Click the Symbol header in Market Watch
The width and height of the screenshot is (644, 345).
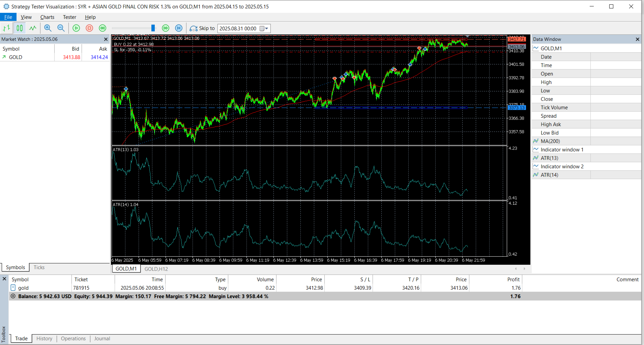tap(27, 49)
